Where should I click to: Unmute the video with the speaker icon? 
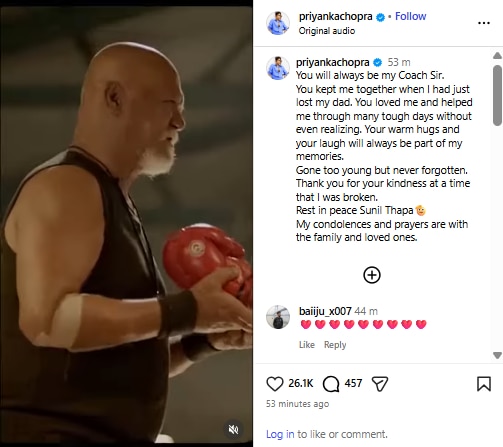coord(234,430)
